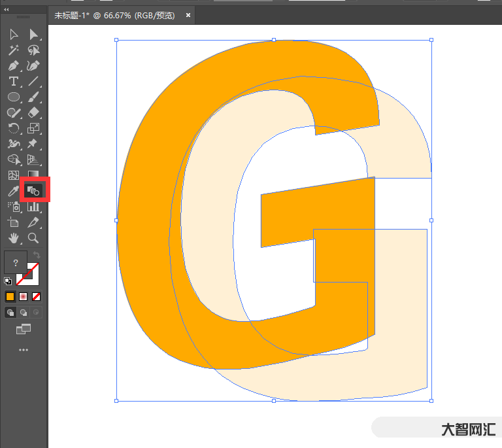
Task: Enable Draw Normal mode
Action: pyautogui.click(x=10, y=313)
